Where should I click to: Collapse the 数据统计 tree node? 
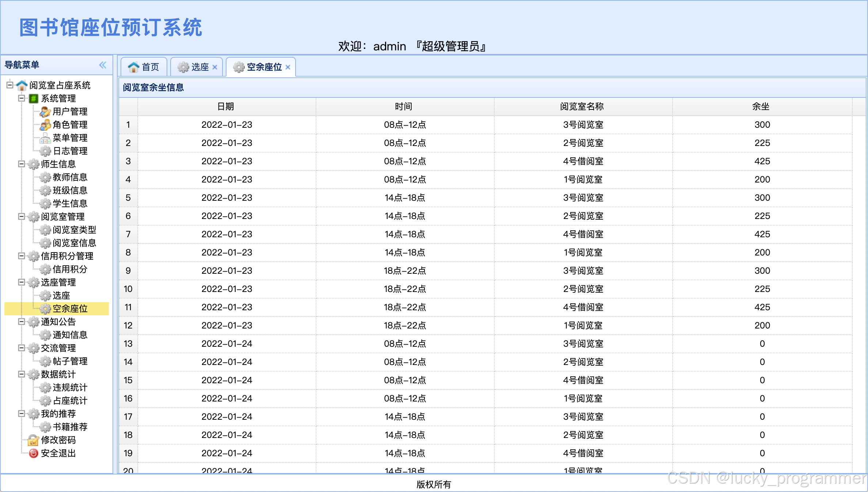22,374
